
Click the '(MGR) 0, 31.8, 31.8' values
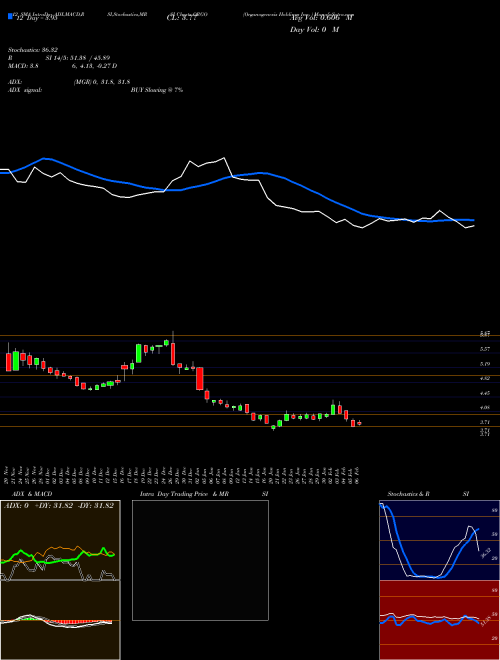click(x=102, y=82)
